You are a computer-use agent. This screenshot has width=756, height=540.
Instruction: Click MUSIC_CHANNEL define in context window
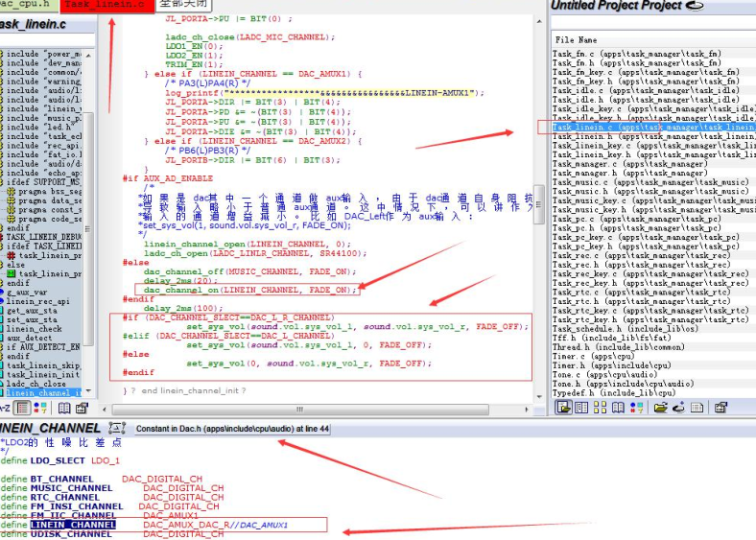click(71, 488)
